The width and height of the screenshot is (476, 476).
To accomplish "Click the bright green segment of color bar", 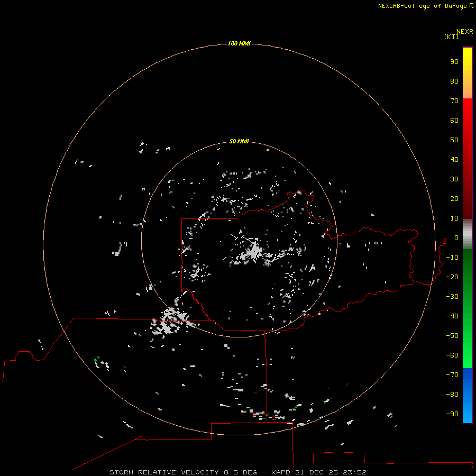I will tap(467, 308).
